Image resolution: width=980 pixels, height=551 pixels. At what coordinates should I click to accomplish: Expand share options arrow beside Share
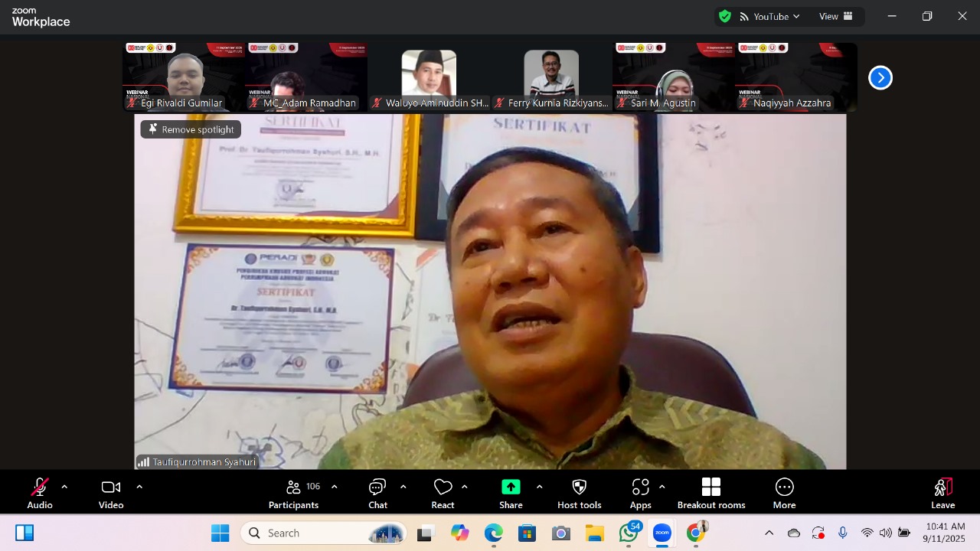point(539,487)
